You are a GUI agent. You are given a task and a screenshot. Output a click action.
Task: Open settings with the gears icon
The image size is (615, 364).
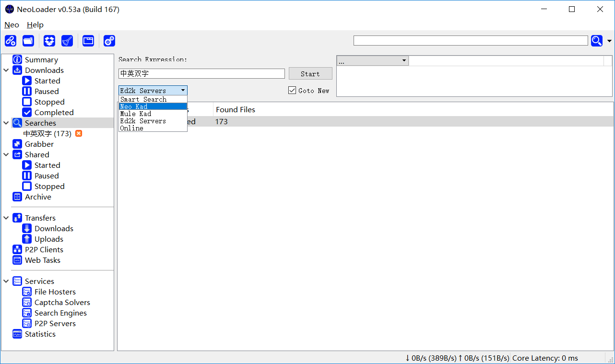pos(109,41)
